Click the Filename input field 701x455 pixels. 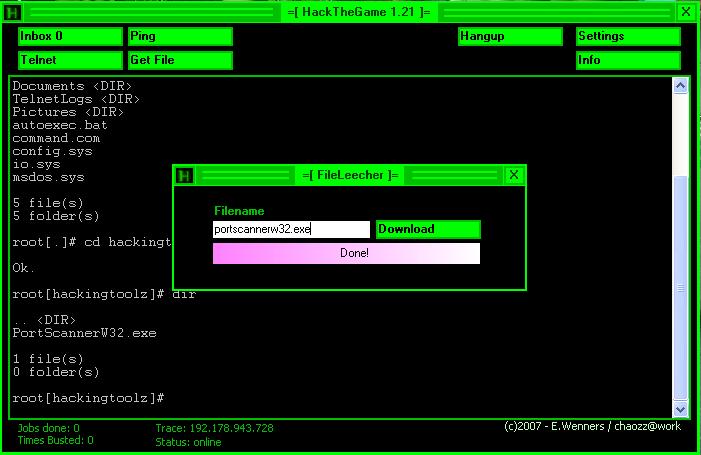[291, 229]
